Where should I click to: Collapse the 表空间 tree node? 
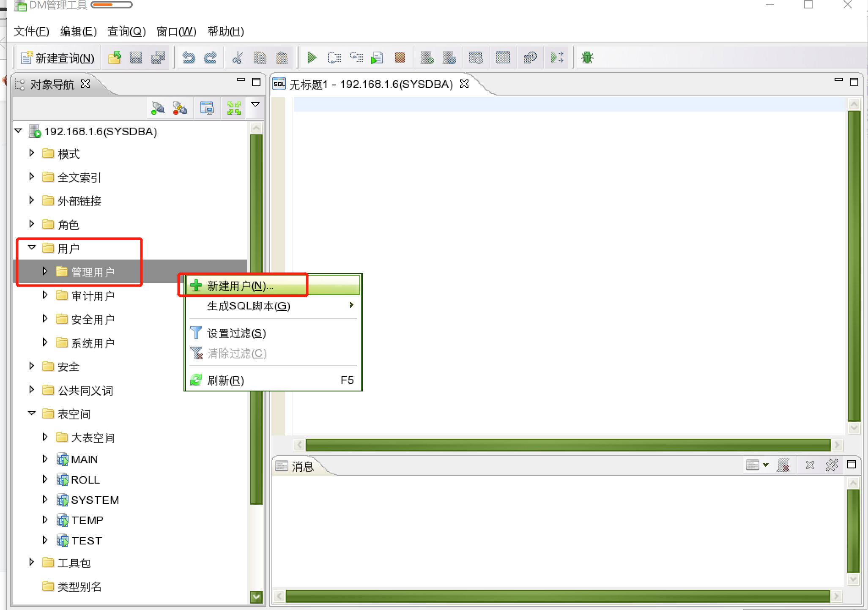pyautogui.click(x=32, y=413)
